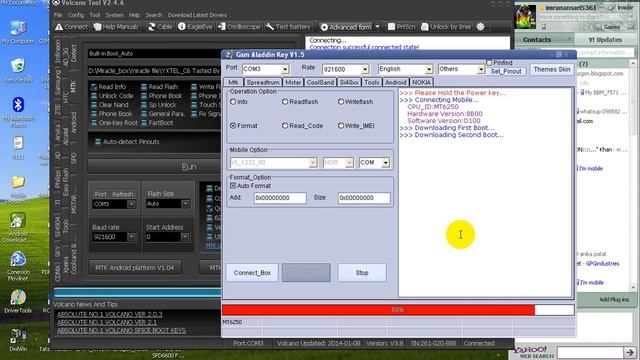This screenshot has height=360, width=640.
Task: Select the Read_Code radio button
Action: [x=285, y=126]
